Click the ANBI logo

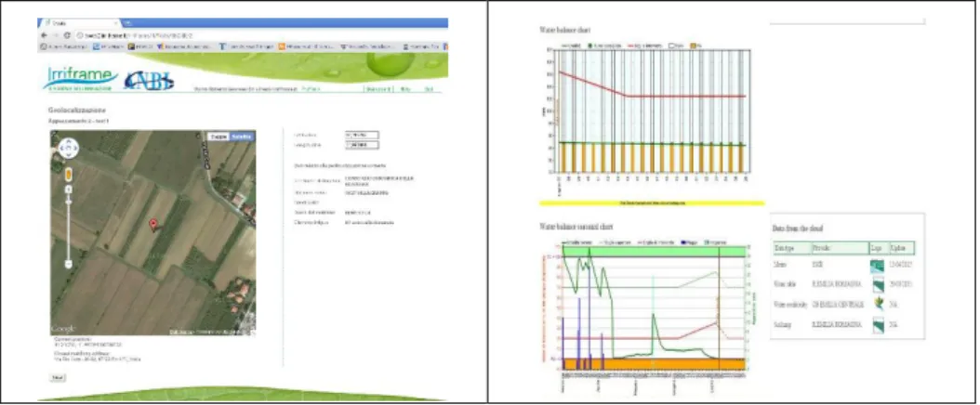(x=149, y=81)
